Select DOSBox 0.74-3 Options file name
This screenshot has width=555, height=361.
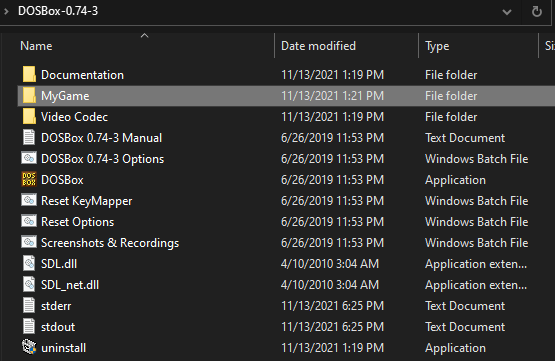click(103, 159)
